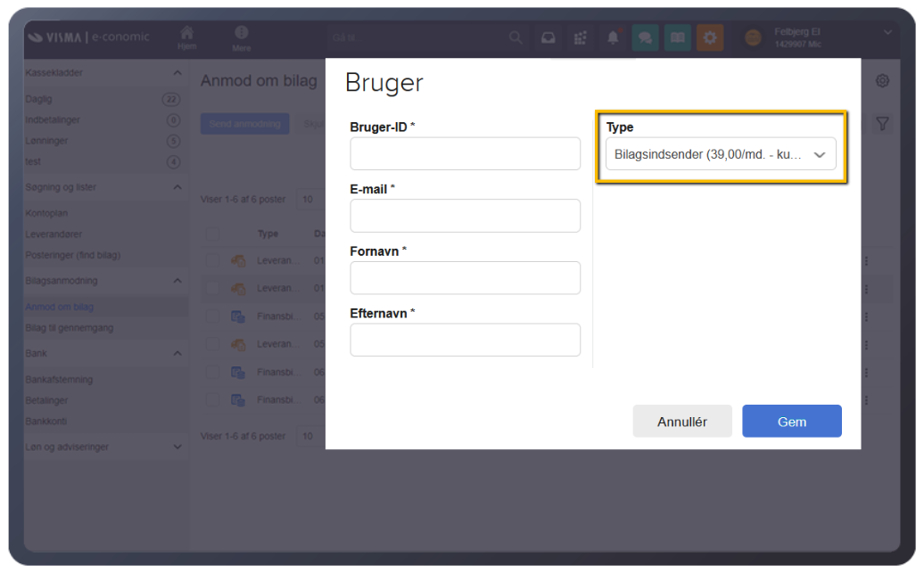Open the green chat icon
This screenshot has width=924, height=574.
(x=645, y=38)
